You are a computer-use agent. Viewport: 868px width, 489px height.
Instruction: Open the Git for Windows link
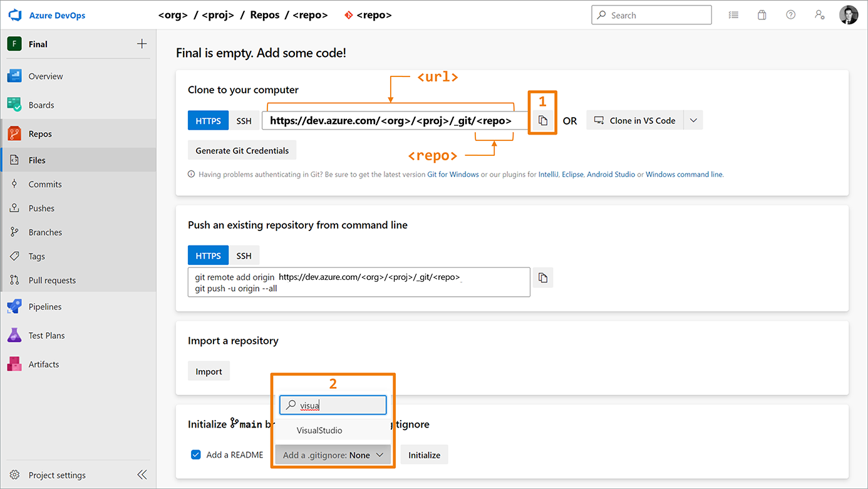pos(453,175)
